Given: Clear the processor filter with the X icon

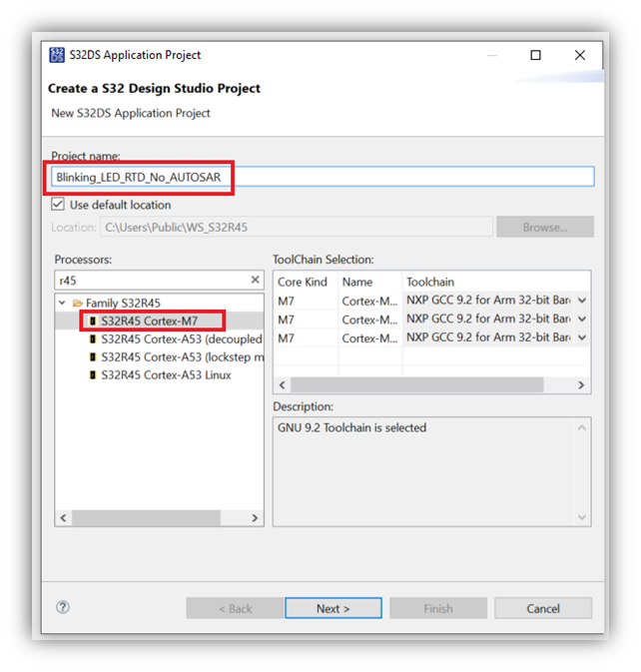Looking at the screenshot, I should pyautogui.click(x=255, y=281).
